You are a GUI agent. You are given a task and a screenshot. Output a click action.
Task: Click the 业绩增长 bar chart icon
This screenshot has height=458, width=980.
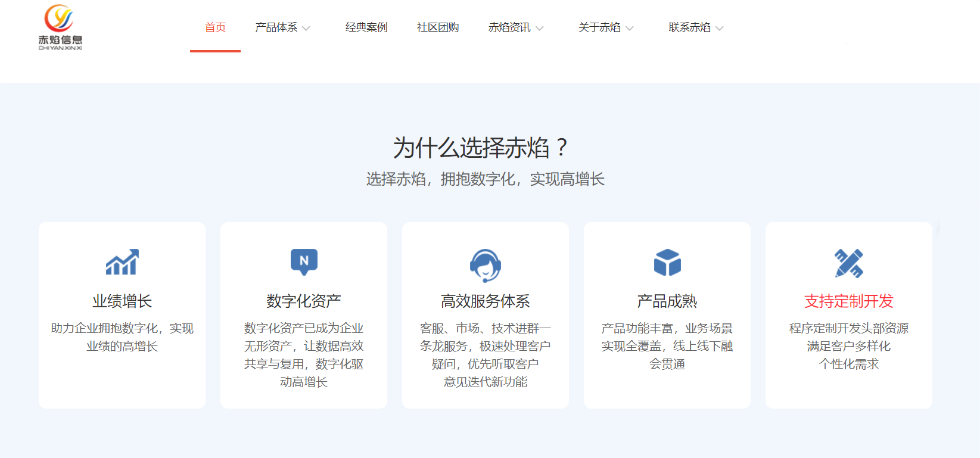[x=122, y=262]
